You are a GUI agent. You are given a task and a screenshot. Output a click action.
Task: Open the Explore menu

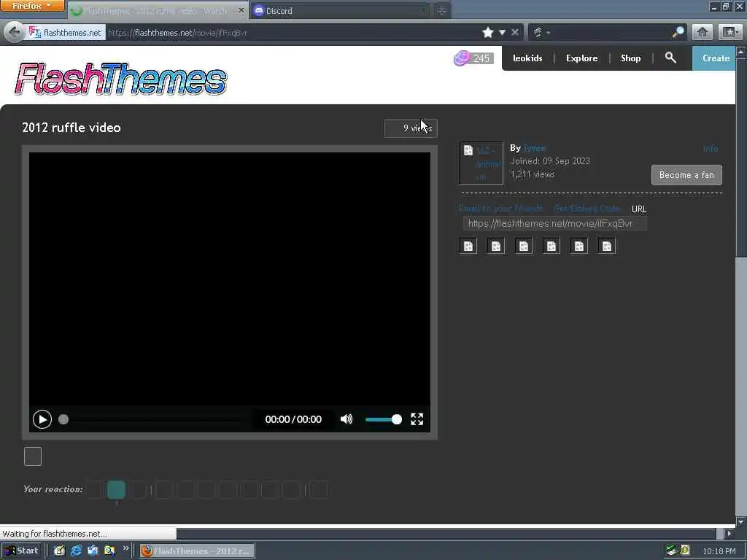tap(581, 58)
